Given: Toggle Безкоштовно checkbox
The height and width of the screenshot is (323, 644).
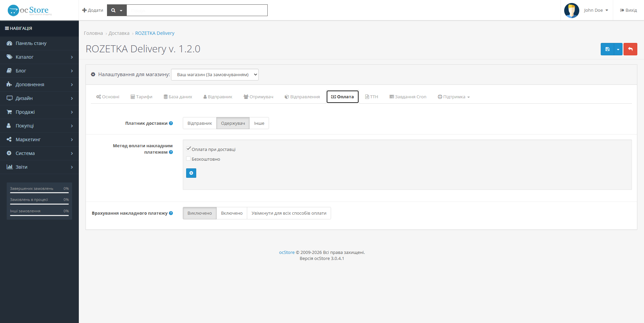Looking at the screenshot, I should click(189, 159).
